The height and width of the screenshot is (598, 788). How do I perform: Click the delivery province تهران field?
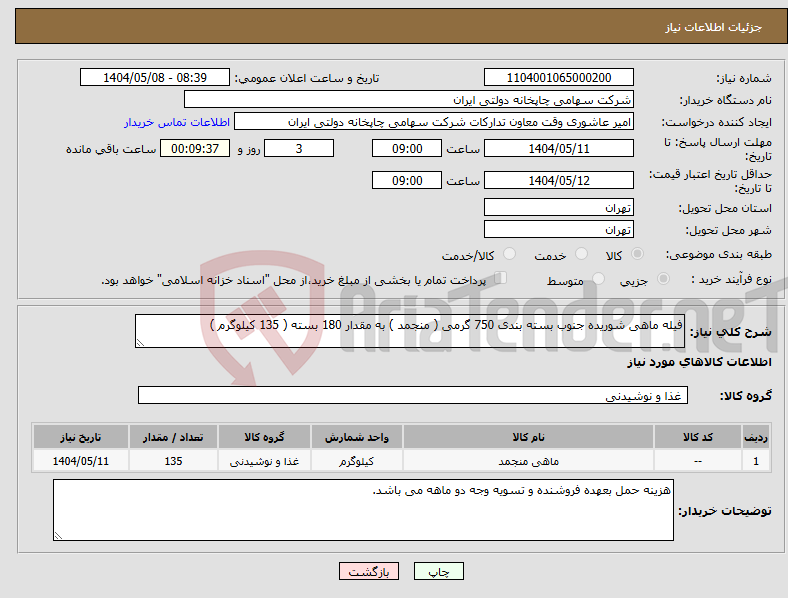(558, 207)
